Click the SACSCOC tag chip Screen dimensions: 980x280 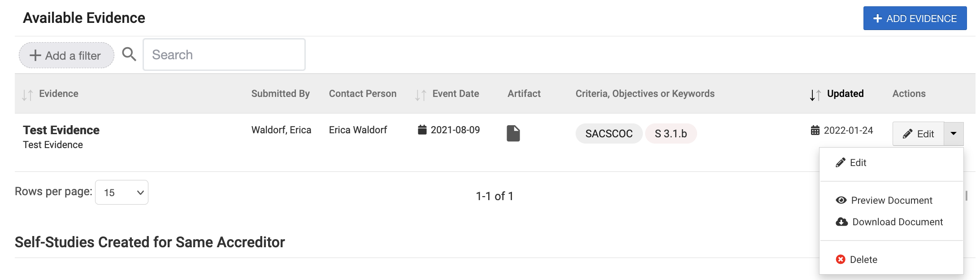point(609,133)
